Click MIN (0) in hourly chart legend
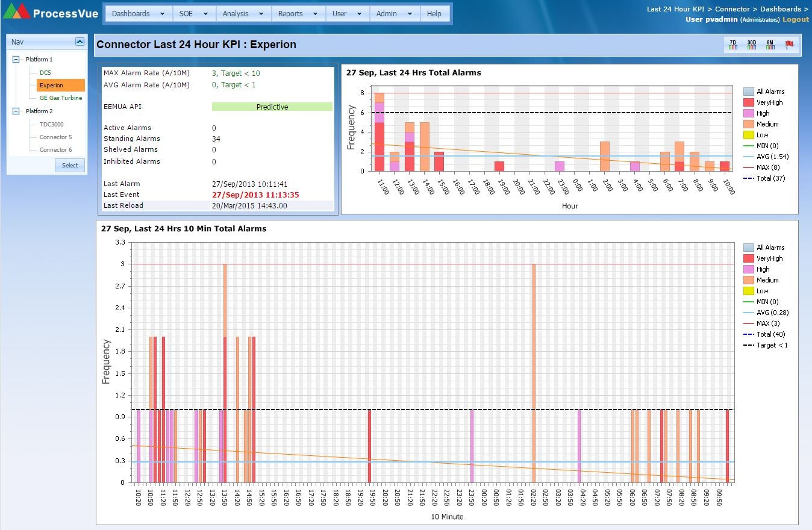This screenshot has height=530, width=812. point(769,146)
